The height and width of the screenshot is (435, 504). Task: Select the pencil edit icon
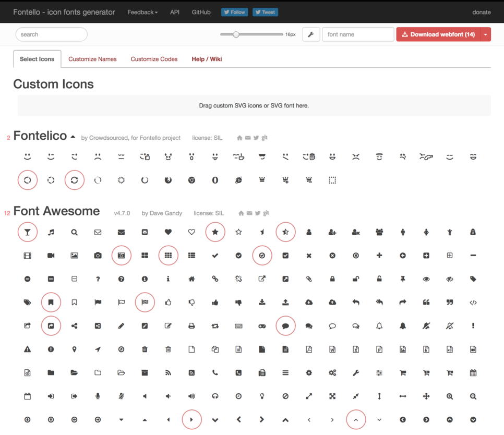(x=121, y=326)
